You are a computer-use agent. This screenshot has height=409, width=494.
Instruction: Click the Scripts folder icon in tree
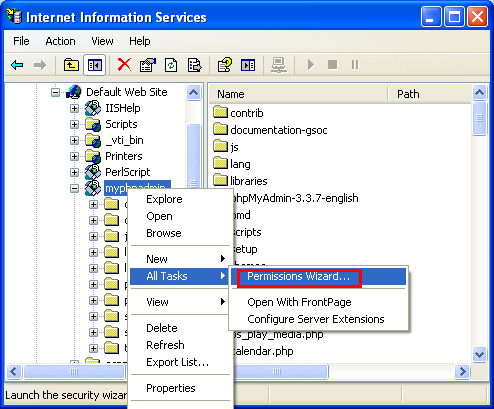pyautogui.click(x=93, y=124)
